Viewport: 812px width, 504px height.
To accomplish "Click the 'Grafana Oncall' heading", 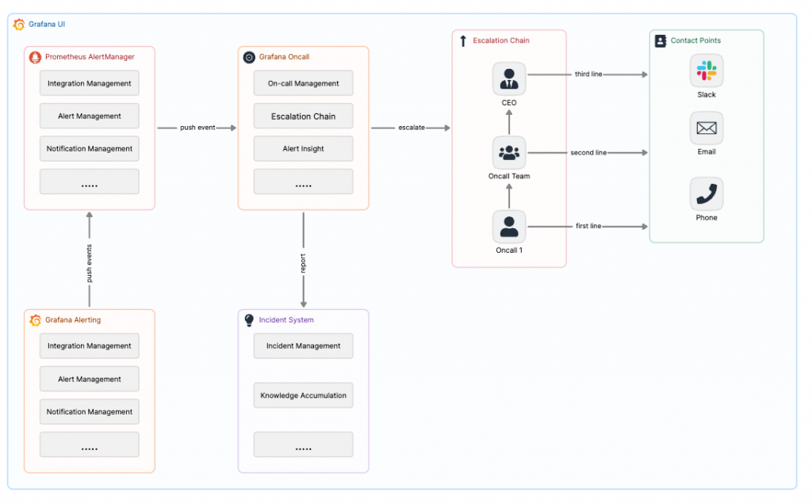I will pyautogui.click(x=285, y=57).
